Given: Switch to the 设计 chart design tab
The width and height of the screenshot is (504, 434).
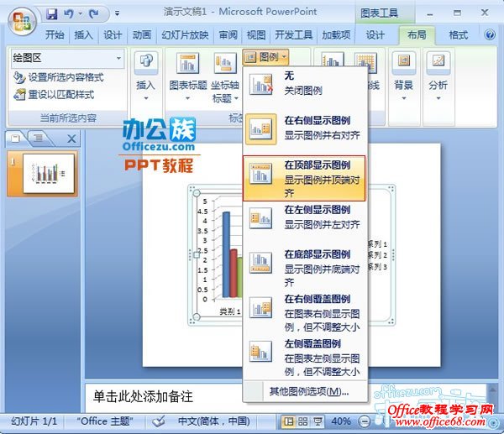Looking at the screenshot, I should (375, 35).
